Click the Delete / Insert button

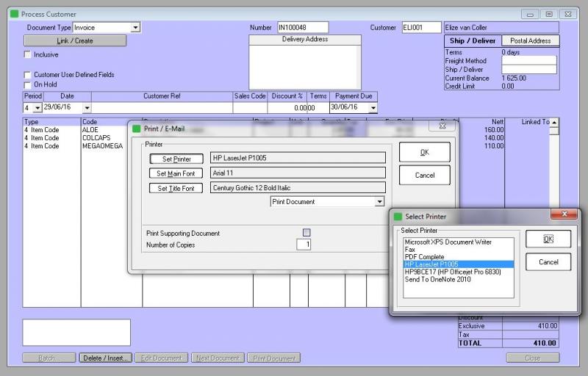(107, 358)
